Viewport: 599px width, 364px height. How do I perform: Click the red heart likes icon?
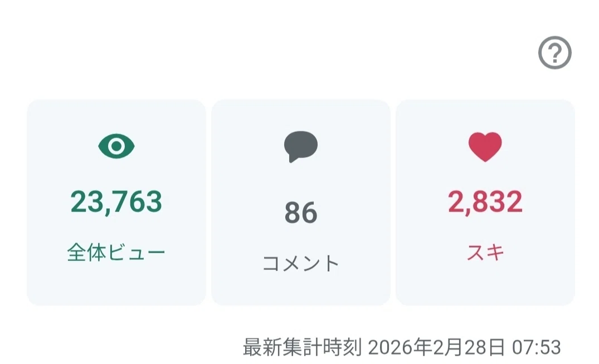(485, 147)
